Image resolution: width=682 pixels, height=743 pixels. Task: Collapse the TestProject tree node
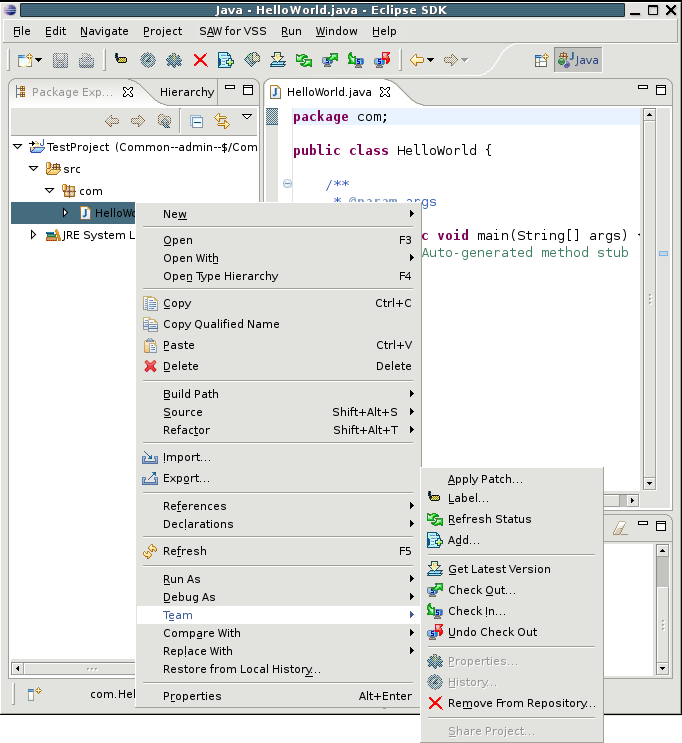pos(18,146)
